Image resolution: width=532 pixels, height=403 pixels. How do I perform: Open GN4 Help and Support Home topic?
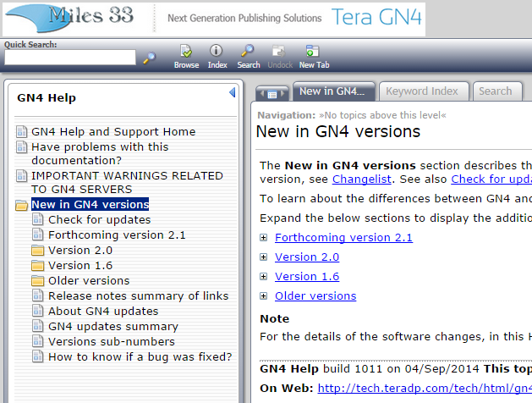click(113, 132)
